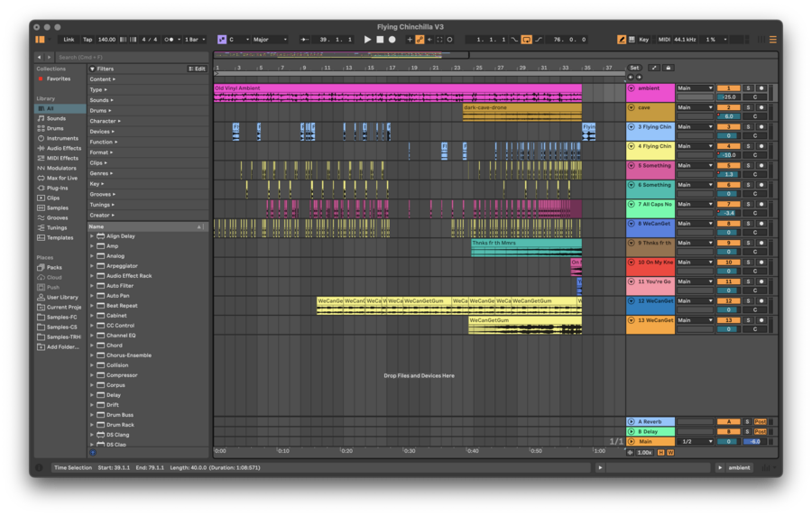Toggle the metronome in the control bar
The height and width of the screenshot is (516, 812).
click(171, 40)
